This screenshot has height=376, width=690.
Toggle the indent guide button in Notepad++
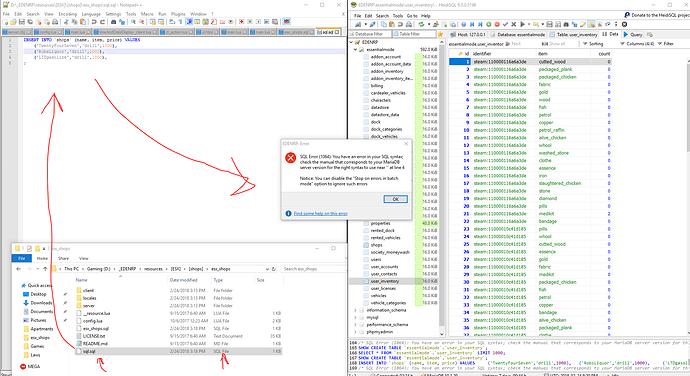pyautogui.click(x=189, y=22)
